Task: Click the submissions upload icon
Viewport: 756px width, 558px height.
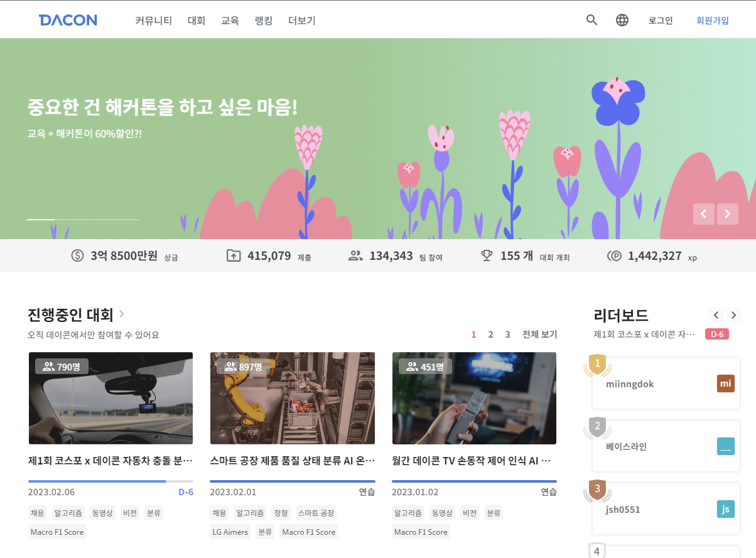Action: 233,255
